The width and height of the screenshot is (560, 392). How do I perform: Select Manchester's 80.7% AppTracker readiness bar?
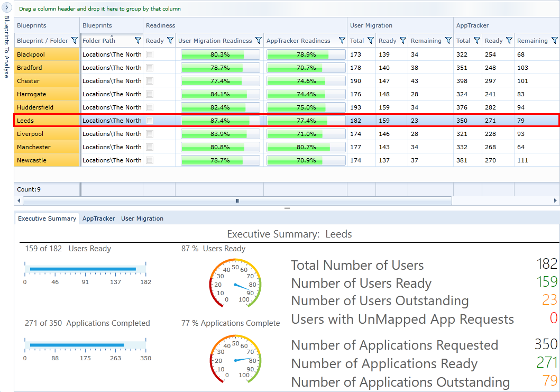coord(306,147)
